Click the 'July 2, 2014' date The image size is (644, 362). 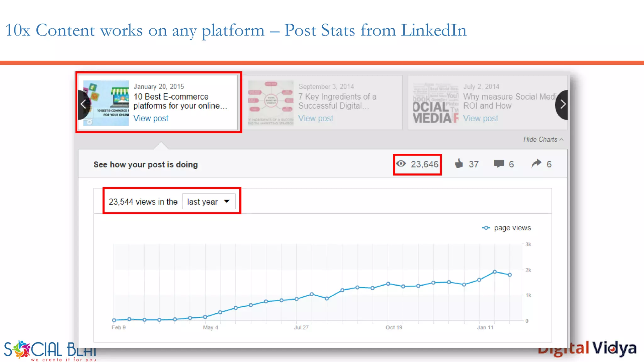[481, 86]
